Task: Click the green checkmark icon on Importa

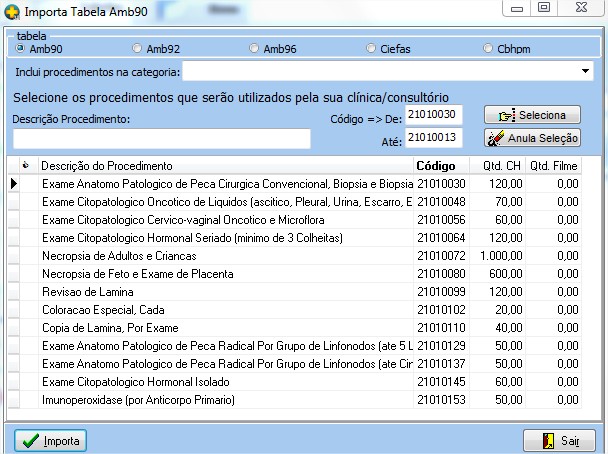Action: 30,440
